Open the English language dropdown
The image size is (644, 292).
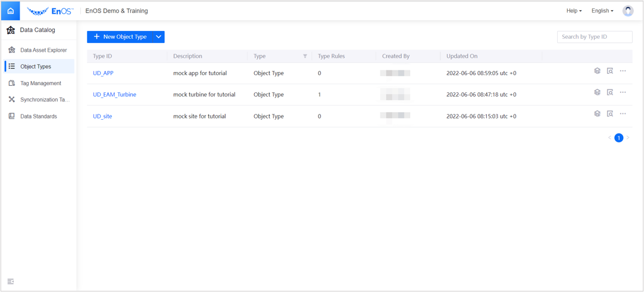pos(602,11)
